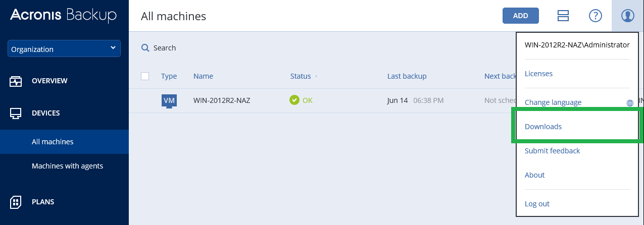This screenshot has height=225, width=644.
Task: Click the DEVICES sidebar label
Action: (x=46, y=113)
